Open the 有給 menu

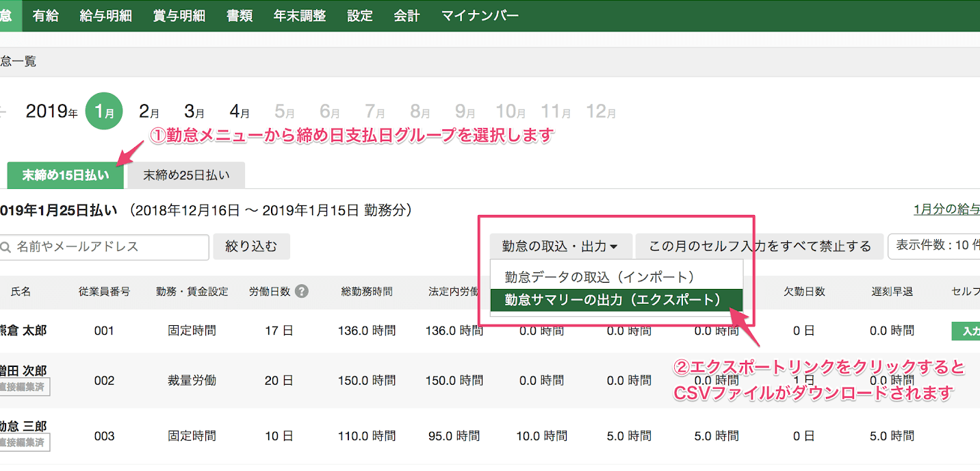coord(45,16)
